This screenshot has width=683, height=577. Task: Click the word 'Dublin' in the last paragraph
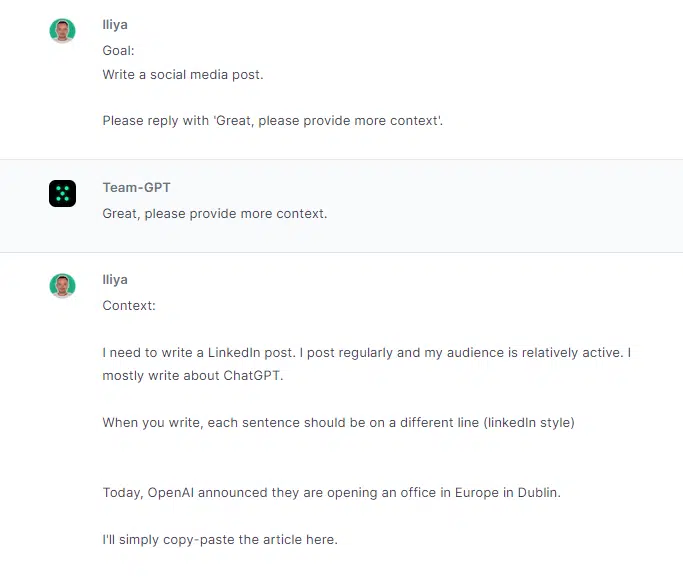coord(537,493)
